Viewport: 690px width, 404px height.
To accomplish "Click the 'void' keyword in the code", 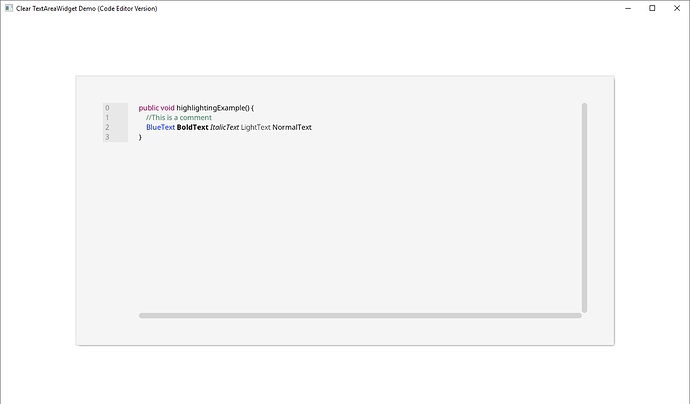I will 167,108.
